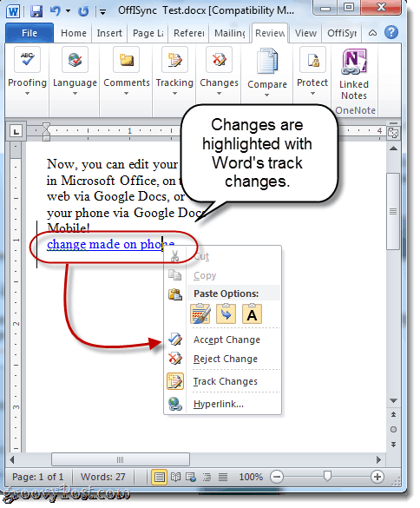Switch to Draft view
The width and height of the screenshot is (420, 508).
point(223,478)
